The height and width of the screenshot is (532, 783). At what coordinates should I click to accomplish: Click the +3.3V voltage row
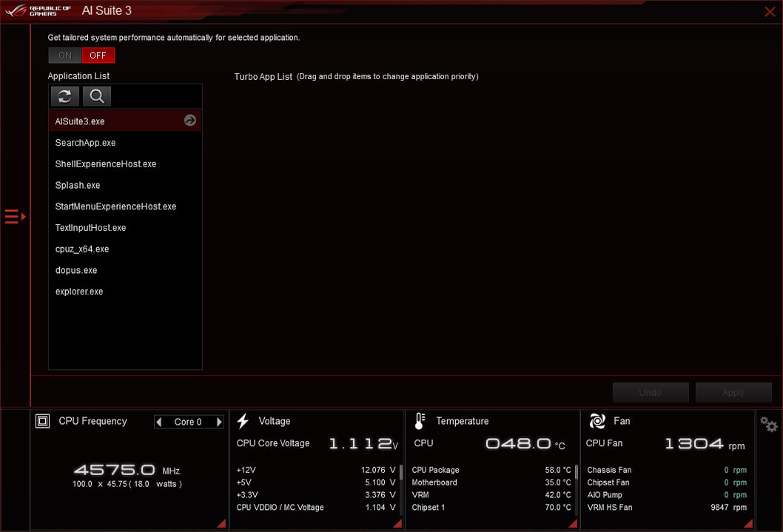316,495
